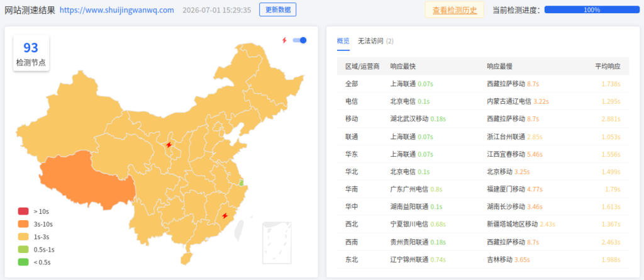Click the Xinjiang region on the map
This screenshot has width=644, height=280.
coord(70,117)
